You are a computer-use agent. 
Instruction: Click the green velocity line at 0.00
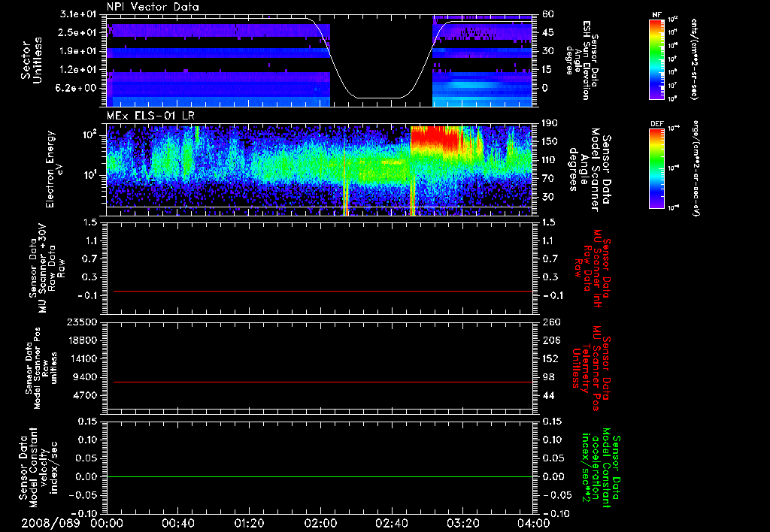[320, 476]
